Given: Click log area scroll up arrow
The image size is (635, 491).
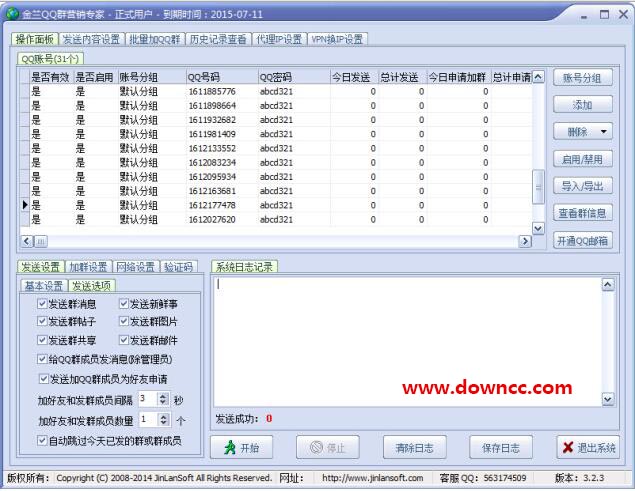Looking at the screenshot, I should [x=608, y=285].
